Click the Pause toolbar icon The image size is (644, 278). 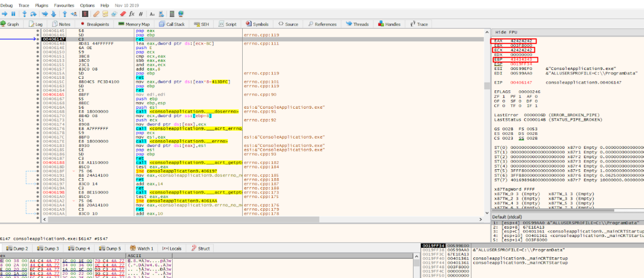pyautogui.click(x=13, y=14)
